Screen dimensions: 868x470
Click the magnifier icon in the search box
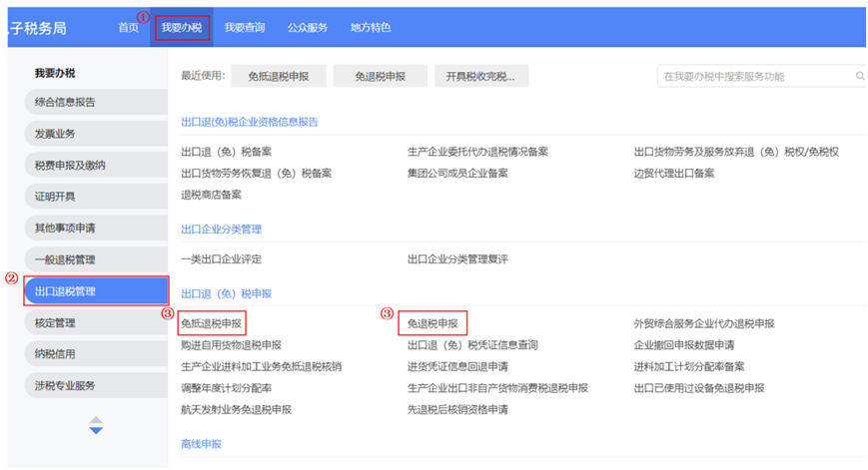pyautogui.click(x=858, y=76)
